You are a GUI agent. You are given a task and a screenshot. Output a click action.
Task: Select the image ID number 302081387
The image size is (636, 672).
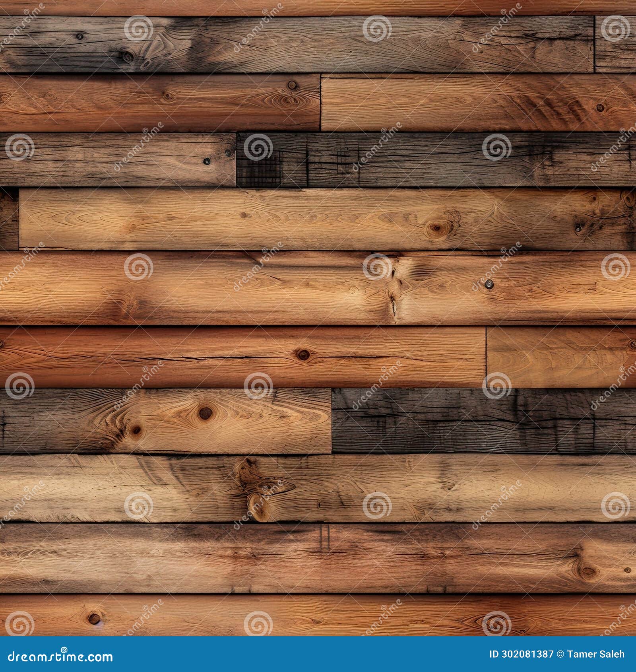click(521, 654)
